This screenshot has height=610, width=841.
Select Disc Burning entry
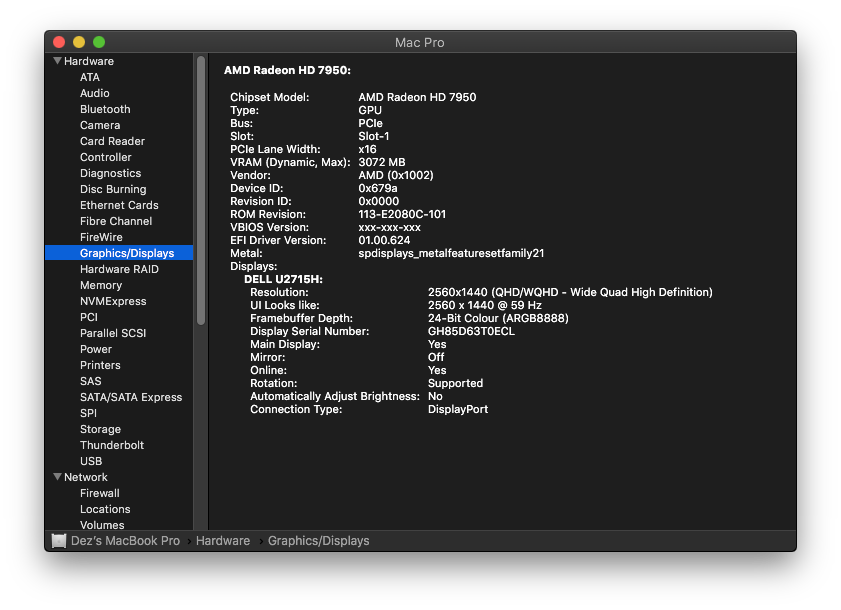[x=113, y=189]
